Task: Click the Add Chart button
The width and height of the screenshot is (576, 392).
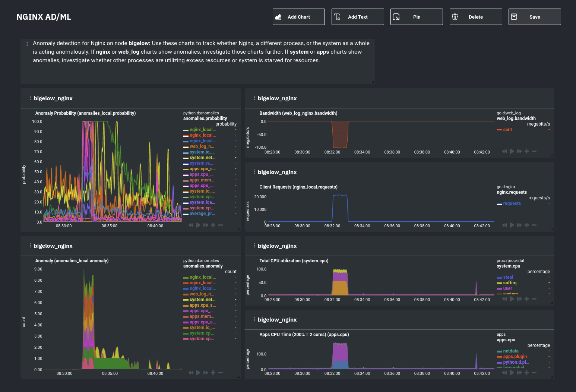Action: (298, 17)
